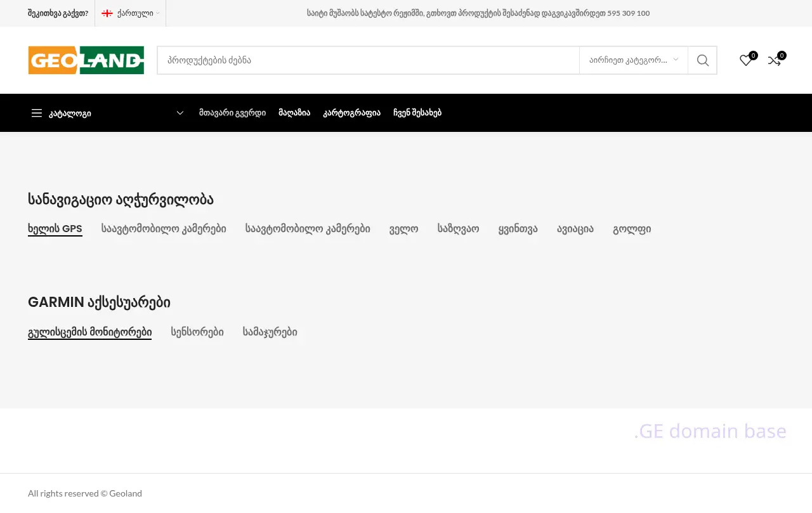Click in the product search field
Screen dimensions: 812x513
(368, 60)
